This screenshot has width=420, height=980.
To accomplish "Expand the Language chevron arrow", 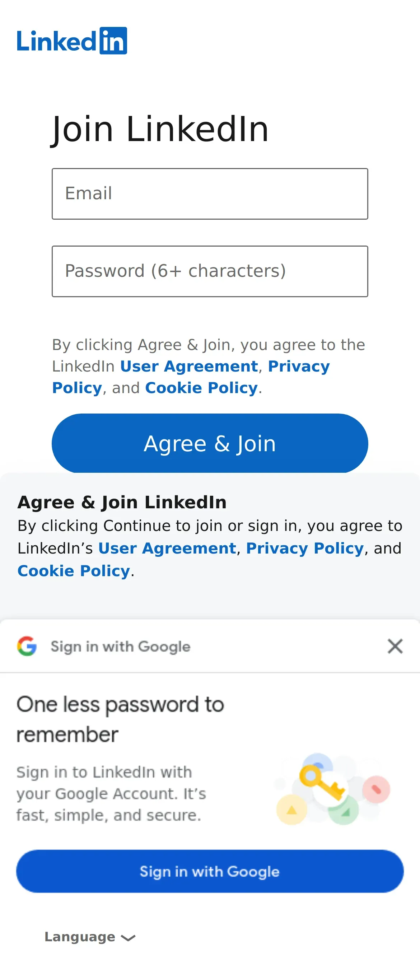I will (128, 938).
